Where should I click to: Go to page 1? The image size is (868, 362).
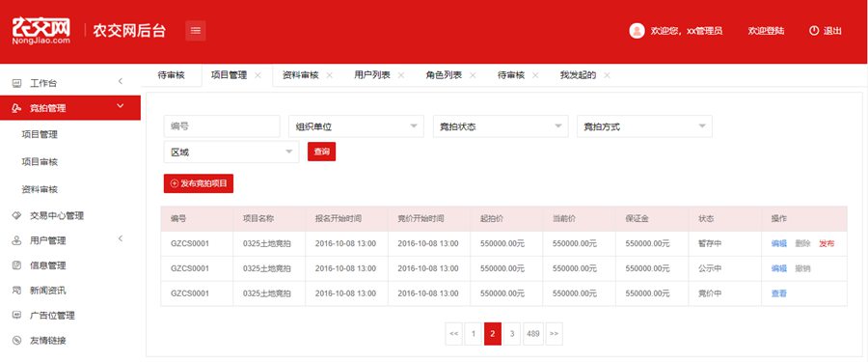[x=474, y=334]
